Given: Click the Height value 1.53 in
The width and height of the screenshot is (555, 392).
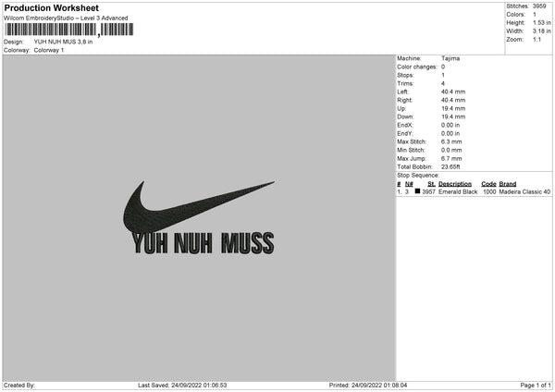Looking at the screenshot, I should [542, 22].
